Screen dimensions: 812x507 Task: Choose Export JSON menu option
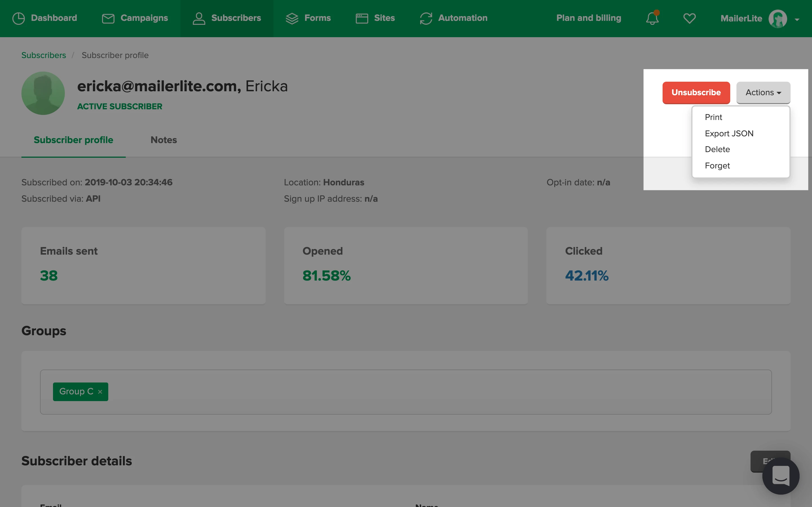point(729,134)
